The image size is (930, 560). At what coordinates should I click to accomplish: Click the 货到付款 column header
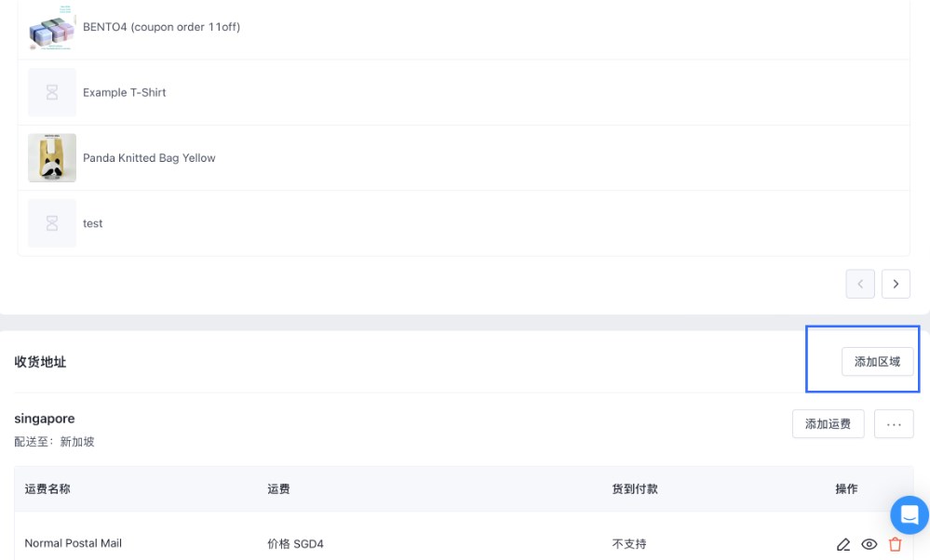635,489
